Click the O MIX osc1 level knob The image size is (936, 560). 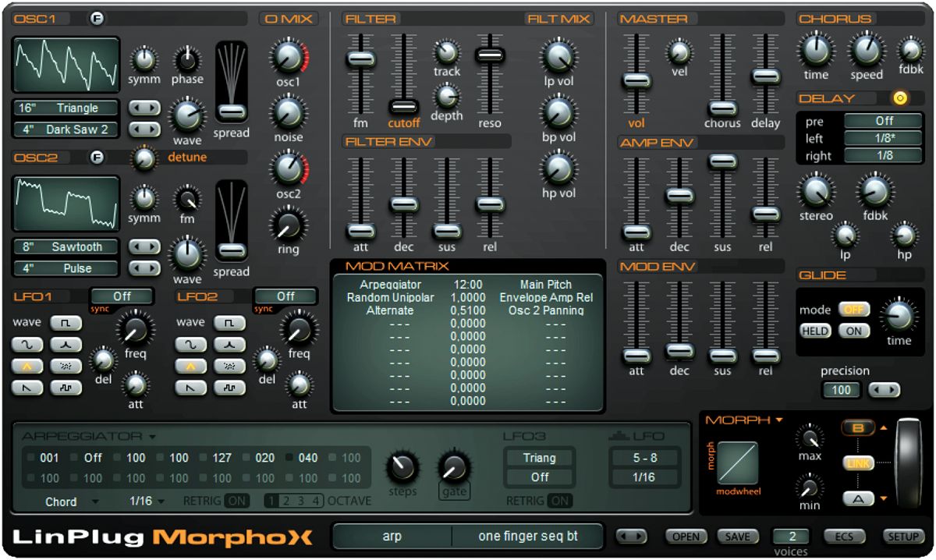(x=288, y=56)
